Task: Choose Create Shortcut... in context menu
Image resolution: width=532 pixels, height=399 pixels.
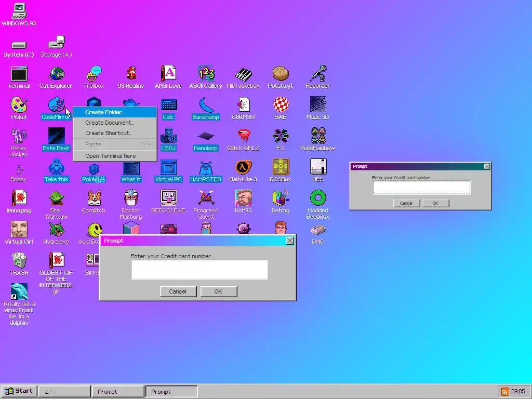Action: (x=115, y=134)
